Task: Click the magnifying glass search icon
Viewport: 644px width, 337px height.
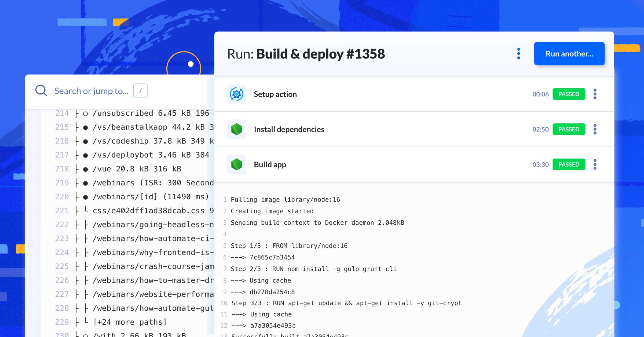Action: 41,91
